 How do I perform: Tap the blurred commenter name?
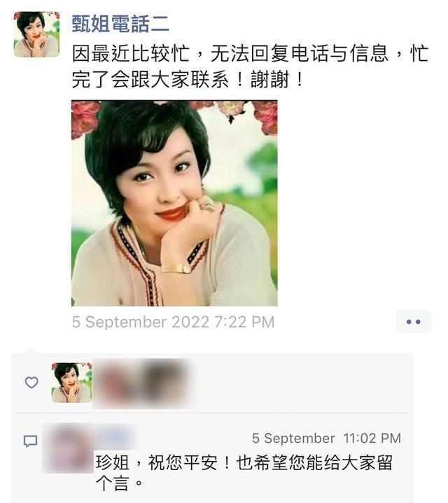[x=116, y=437]
